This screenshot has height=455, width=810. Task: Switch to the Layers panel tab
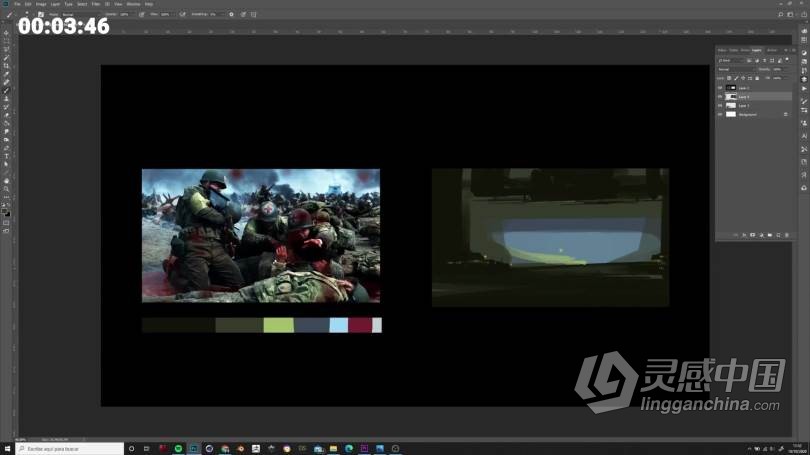coord(757,50)
